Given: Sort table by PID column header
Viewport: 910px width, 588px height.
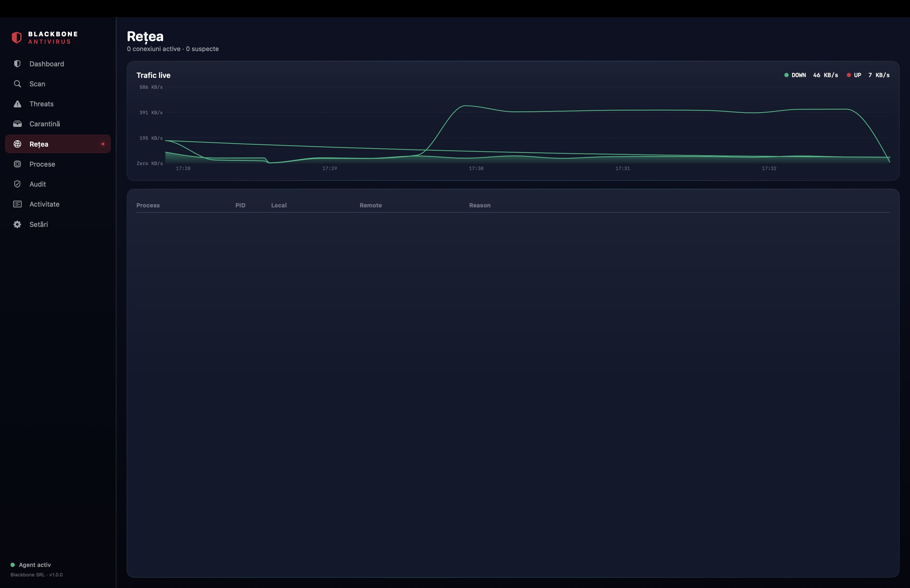Looking at the screenshot, I should coord(240,205).
